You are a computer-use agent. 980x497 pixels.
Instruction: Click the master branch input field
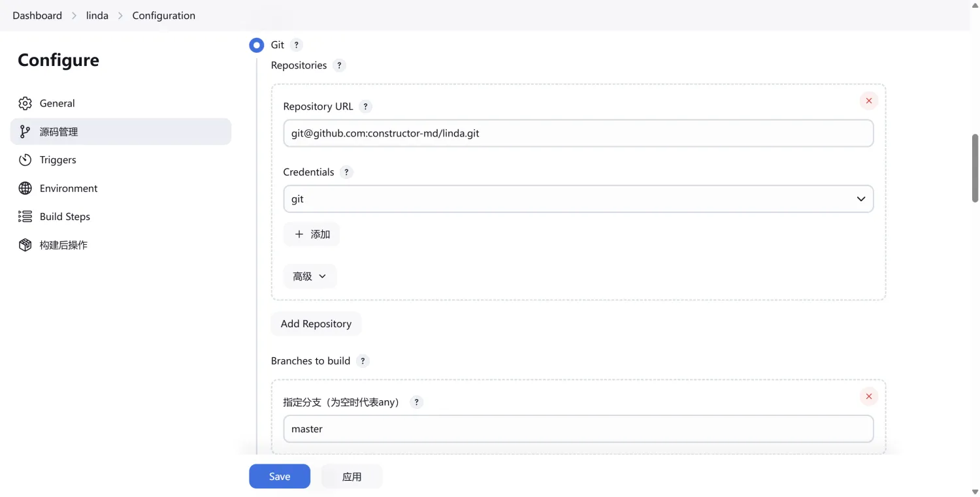578,429
